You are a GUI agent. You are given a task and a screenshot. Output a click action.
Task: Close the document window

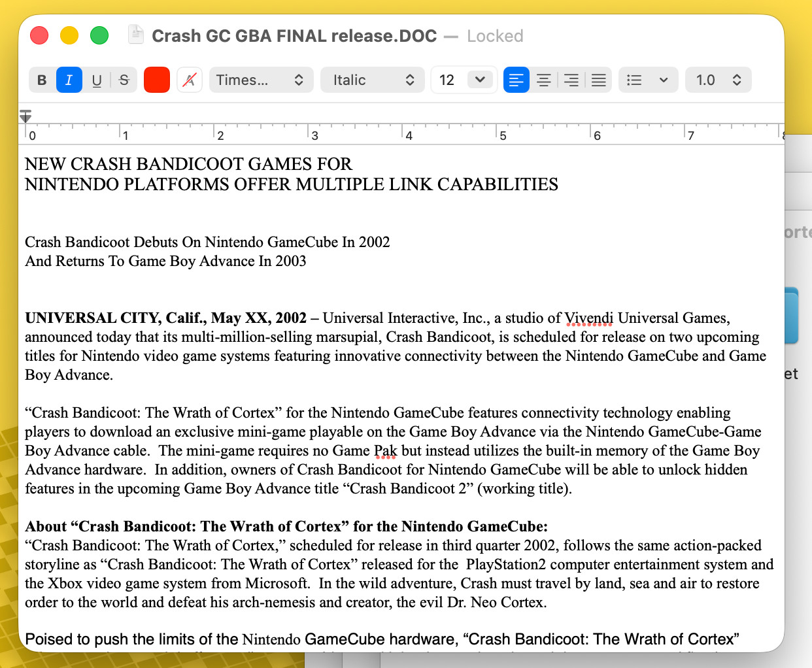[x=39, y=35]
